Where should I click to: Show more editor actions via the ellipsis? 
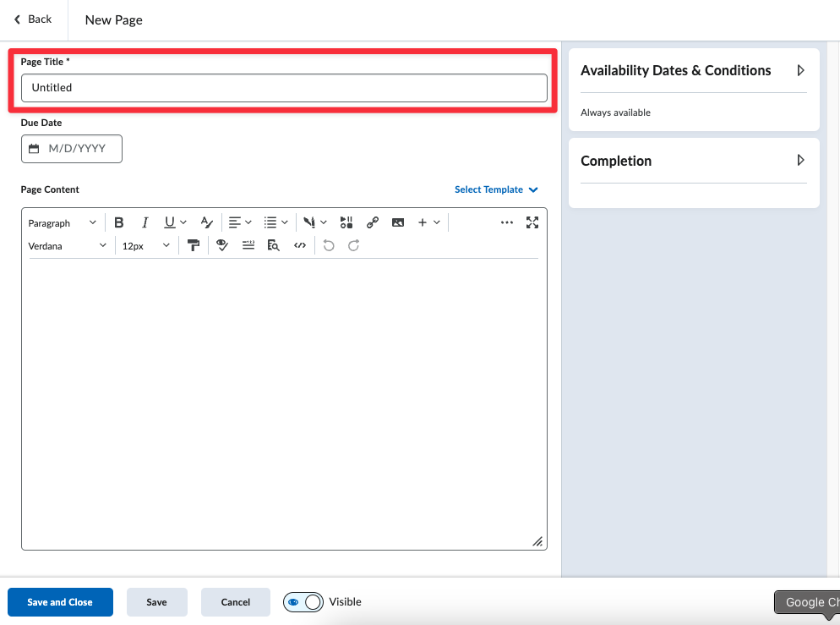coord(507,222)
